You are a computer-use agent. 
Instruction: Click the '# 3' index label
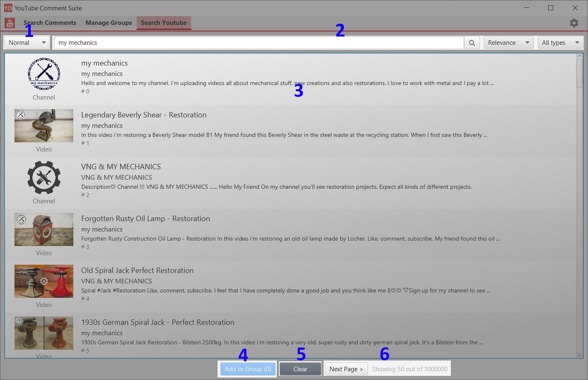pos(85,247)
